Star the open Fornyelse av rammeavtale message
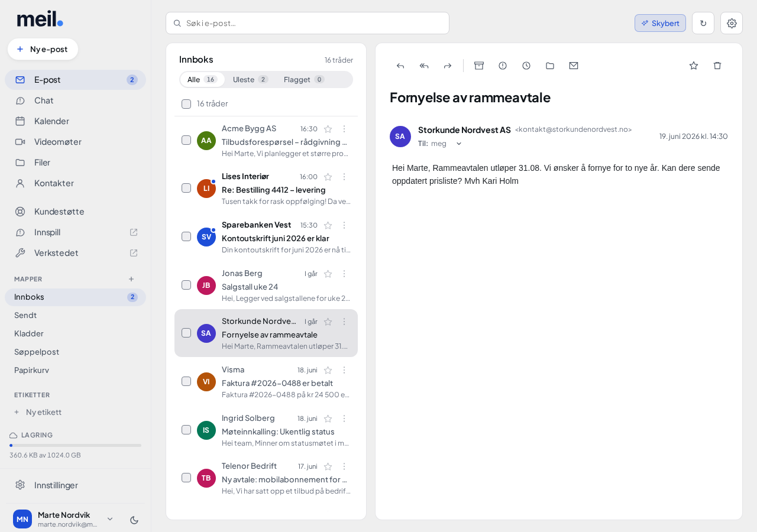Image resolution: width=757 pixels, height=532 pixels. 694,66
